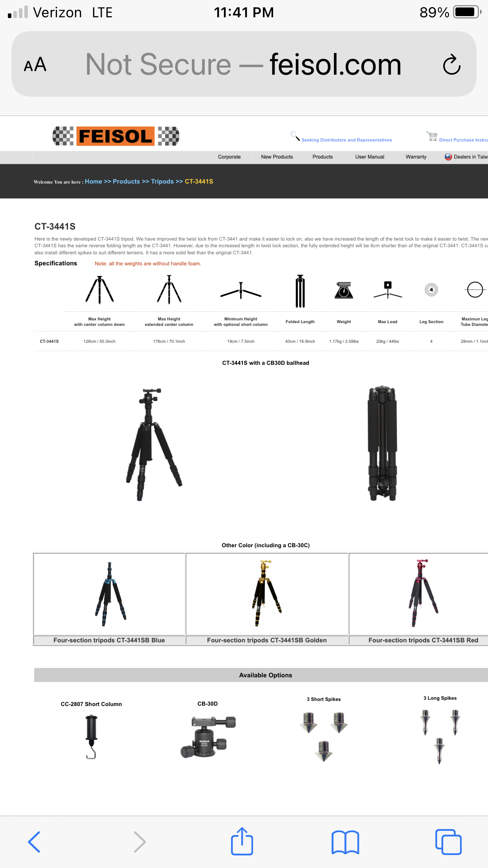Tap the cellular signal bars icon

pos(18,12)
